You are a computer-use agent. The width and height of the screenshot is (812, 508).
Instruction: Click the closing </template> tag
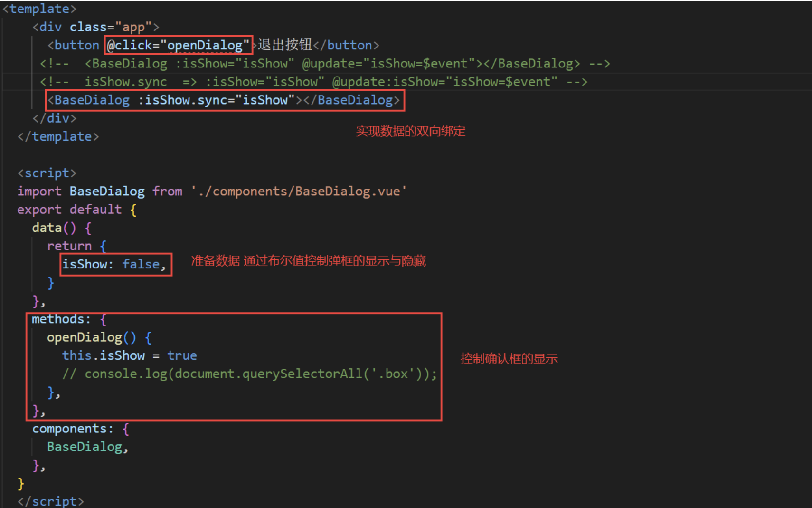pos(58,136)
